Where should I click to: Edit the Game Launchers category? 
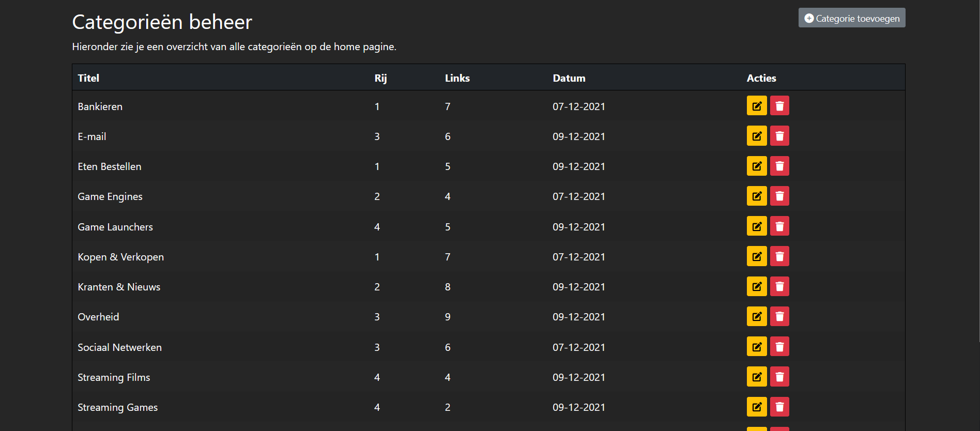(757, 226)
